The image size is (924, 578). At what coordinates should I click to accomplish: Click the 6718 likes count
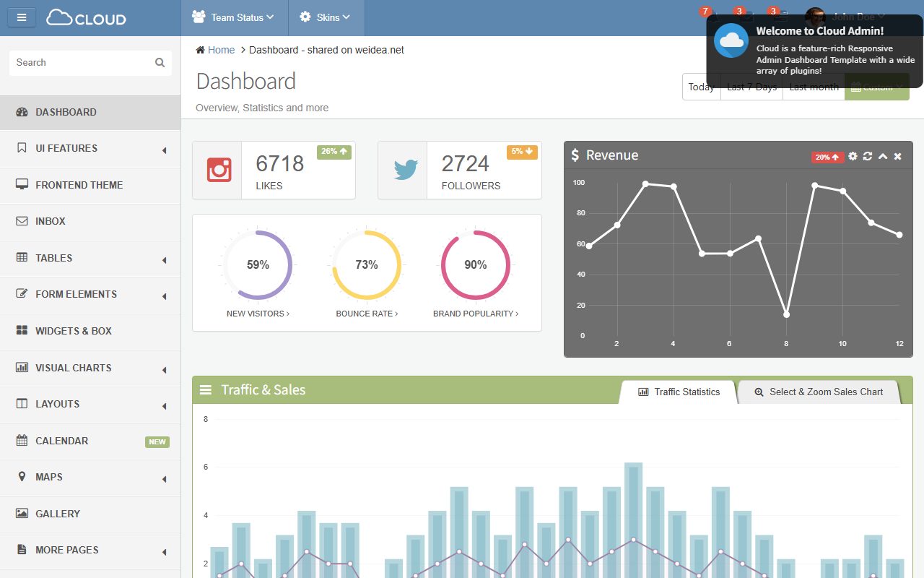pos(280,163)
